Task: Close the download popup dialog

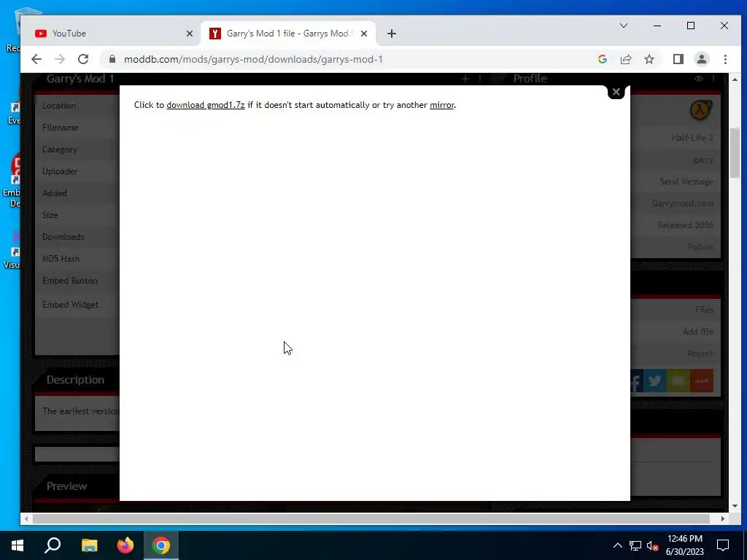Action: click(x=616, y=92)
